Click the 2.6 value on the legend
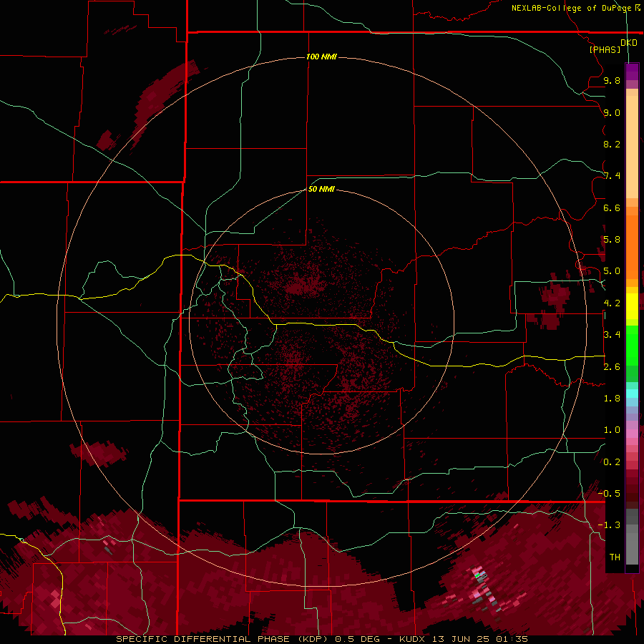Viewport: 644px width, 644px height. pyautogui.click(x=612, y=367)
